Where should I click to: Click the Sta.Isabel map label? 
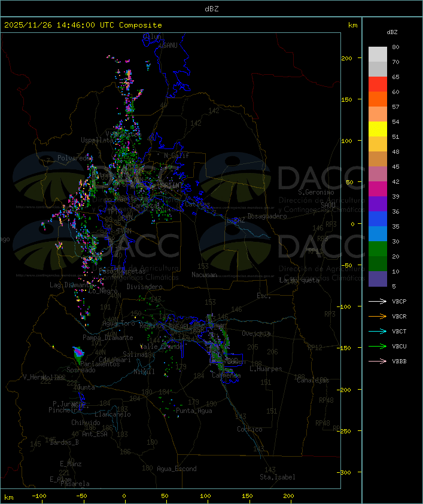tap(278, 477)
